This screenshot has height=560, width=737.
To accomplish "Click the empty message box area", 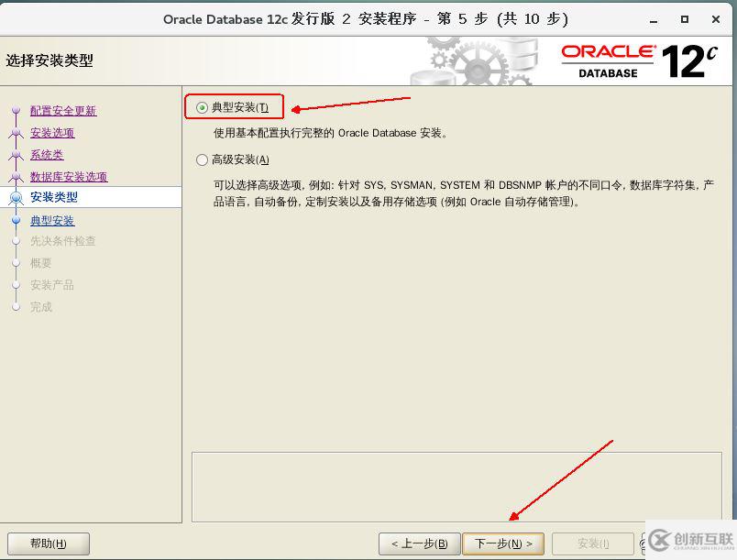I will point(456,487).
